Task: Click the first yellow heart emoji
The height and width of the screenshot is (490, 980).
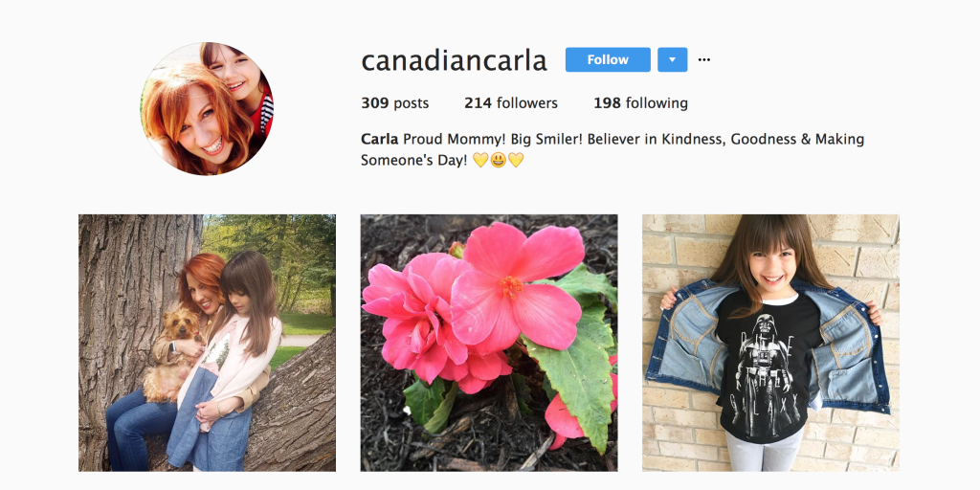Action: (x=480, y=161)
